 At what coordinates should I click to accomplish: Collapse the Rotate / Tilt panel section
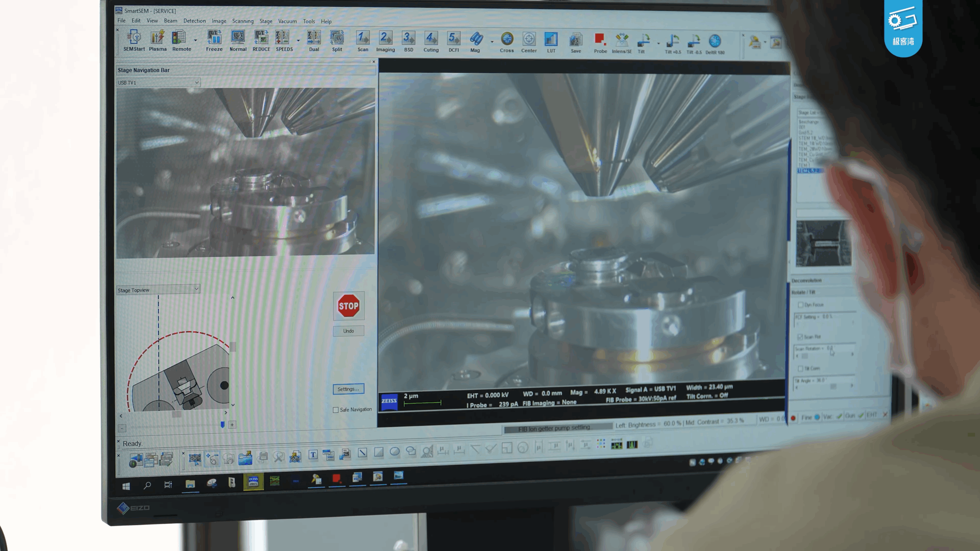pos(804,292)
